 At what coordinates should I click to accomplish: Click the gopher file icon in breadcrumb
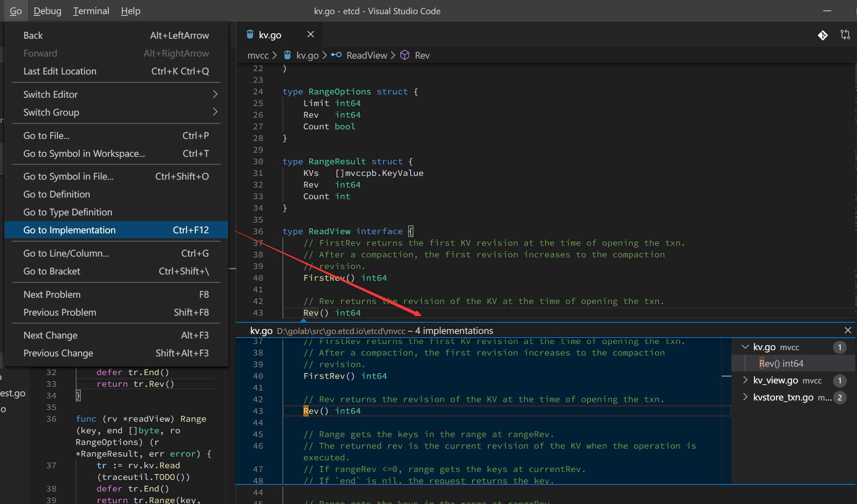click(287, 55)
